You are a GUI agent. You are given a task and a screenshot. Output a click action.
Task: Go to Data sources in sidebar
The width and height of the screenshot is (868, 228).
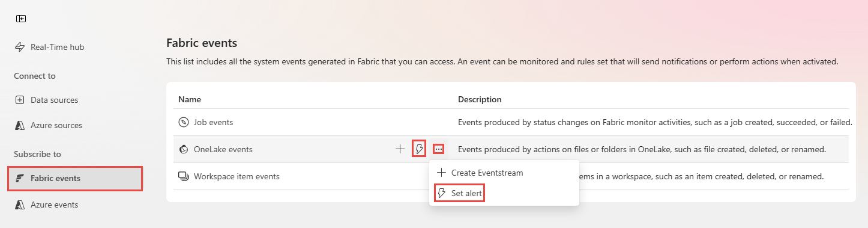click(55, 100)
